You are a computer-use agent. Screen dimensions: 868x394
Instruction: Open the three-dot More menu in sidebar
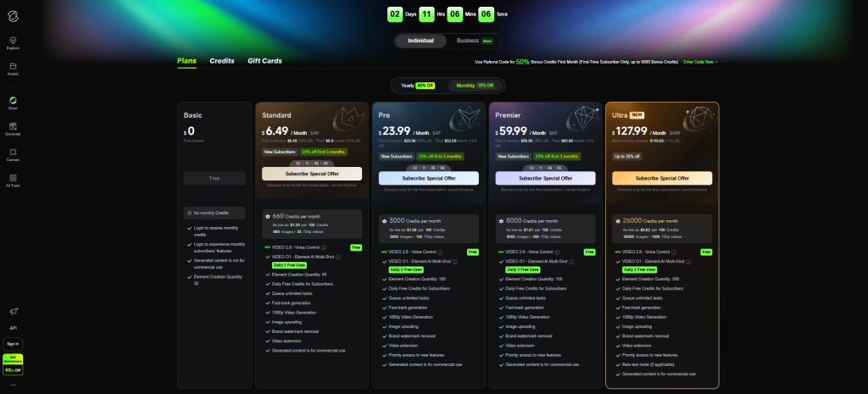tap(13, 385)
